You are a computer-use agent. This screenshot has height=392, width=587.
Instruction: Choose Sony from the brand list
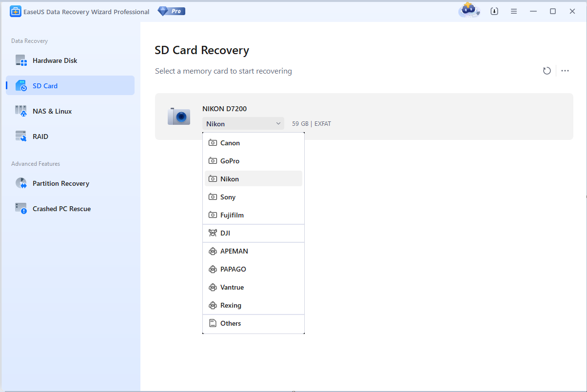point(254,197)
